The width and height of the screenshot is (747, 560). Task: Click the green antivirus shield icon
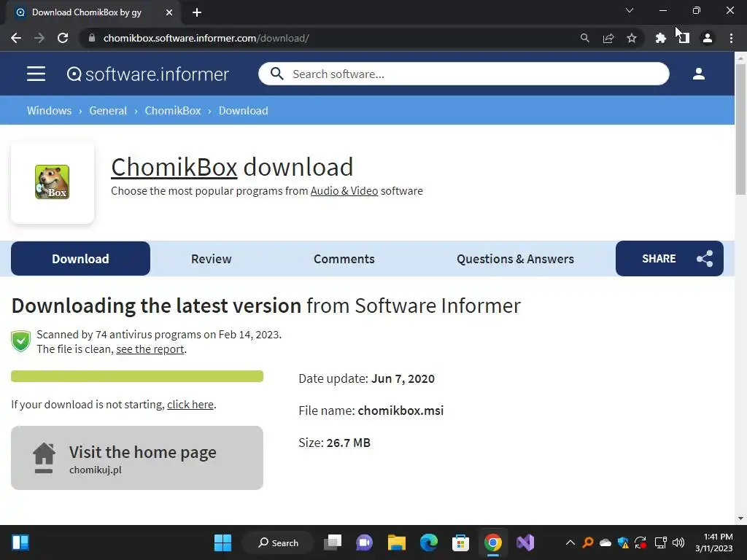pos(21,341)
